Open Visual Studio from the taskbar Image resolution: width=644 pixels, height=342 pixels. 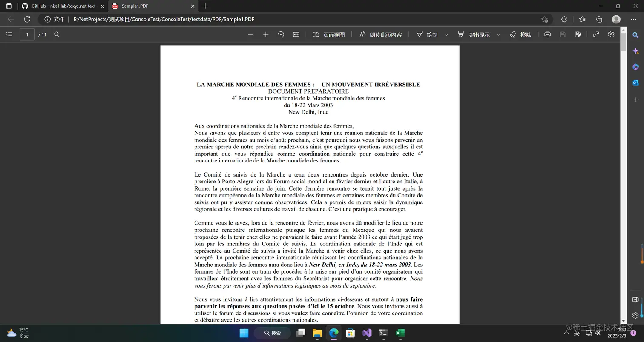(367, 333)
